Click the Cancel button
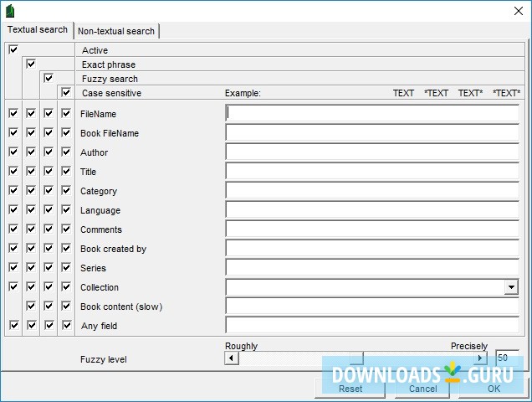532x402 pixels. click(x=422, y=389)
